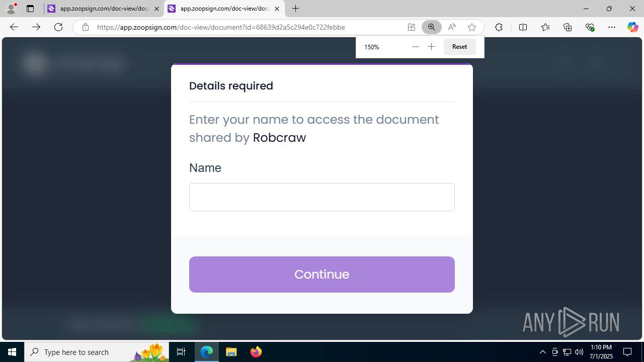Open the browser profile icon
Image resolution: width=644 pixels, height=362 pixels.
11,9
